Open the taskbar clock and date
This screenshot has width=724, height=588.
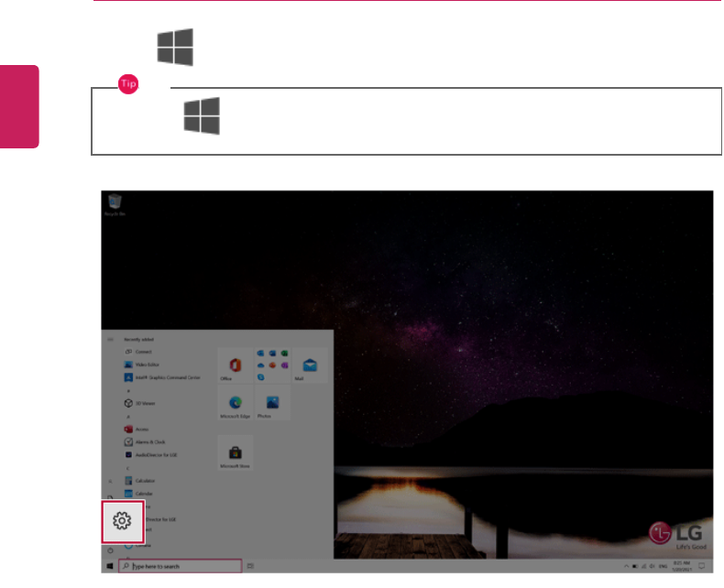pyautogui.click(x=682, y=566)
